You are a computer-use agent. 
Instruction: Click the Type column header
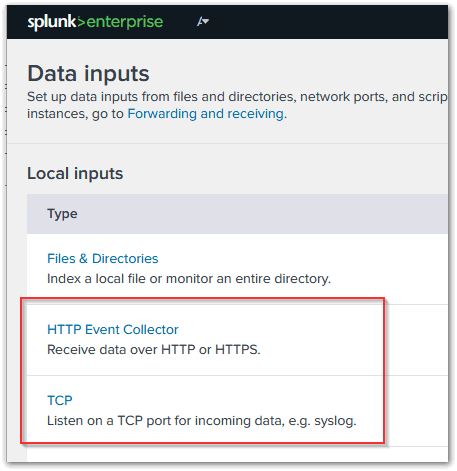tap(62, 214)
